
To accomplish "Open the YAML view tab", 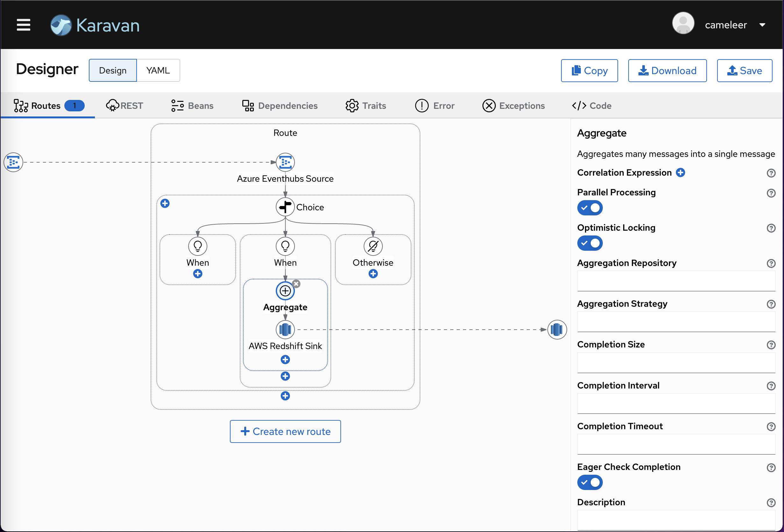I will (158, 70).
